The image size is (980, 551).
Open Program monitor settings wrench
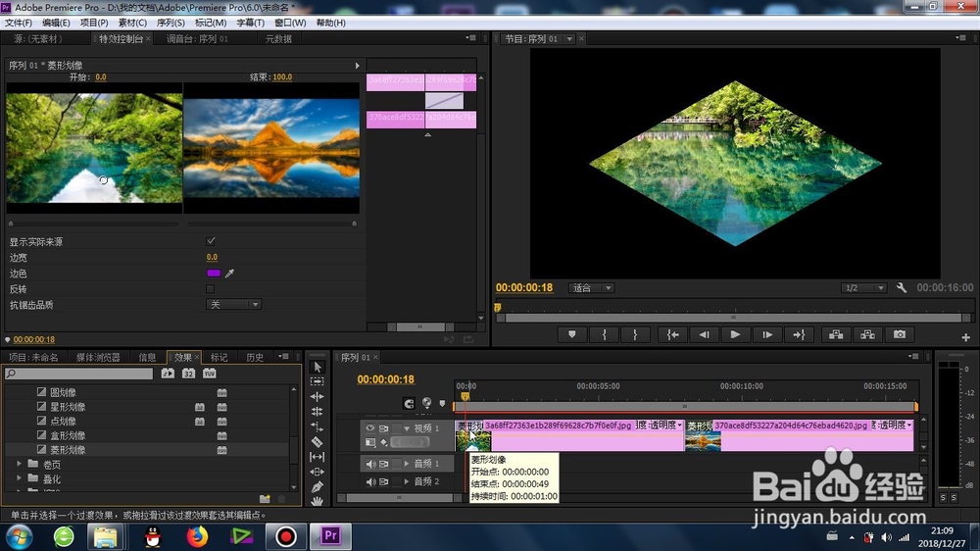pyautogui.click(x=902, y=287)
